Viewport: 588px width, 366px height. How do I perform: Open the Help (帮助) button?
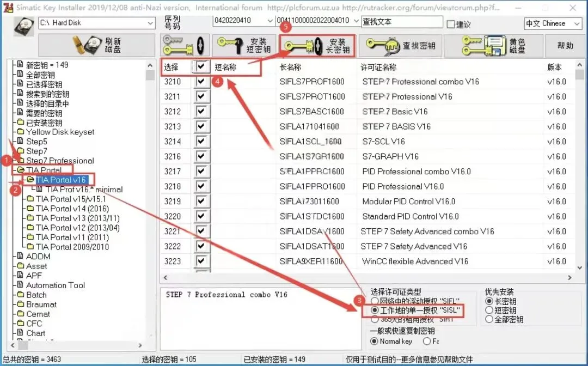pos(565,46)
